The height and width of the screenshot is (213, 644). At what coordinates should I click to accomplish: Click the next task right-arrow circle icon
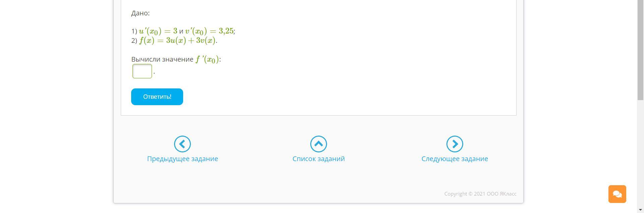click(x=454, y=144)
